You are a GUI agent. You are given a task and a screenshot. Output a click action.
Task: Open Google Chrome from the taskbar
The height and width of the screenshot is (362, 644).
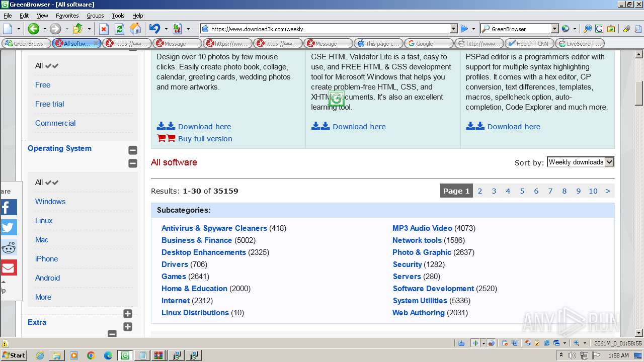click(x=91, y=355)
